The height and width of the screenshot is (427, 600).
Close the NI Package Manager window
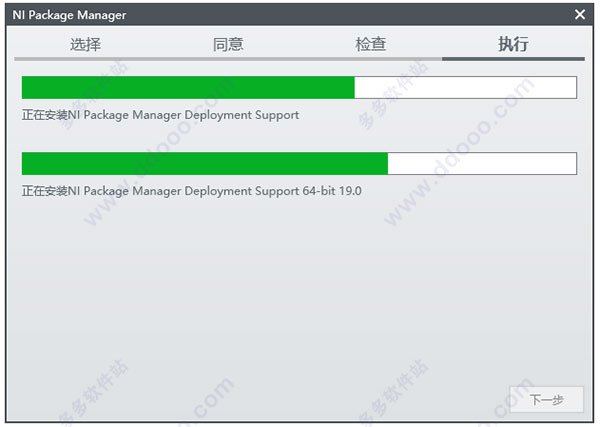tap(580, 15)
